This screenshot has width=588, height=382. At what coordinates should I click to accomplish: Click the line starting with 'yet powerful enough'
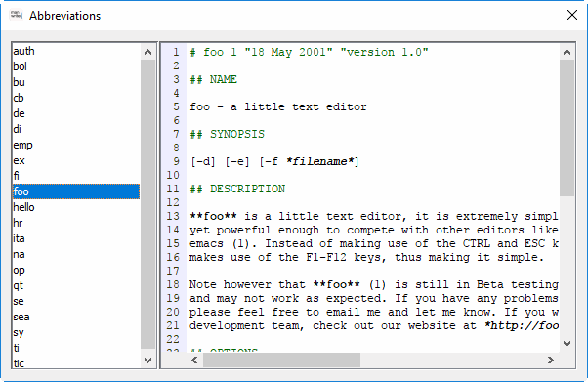(374, 230)
